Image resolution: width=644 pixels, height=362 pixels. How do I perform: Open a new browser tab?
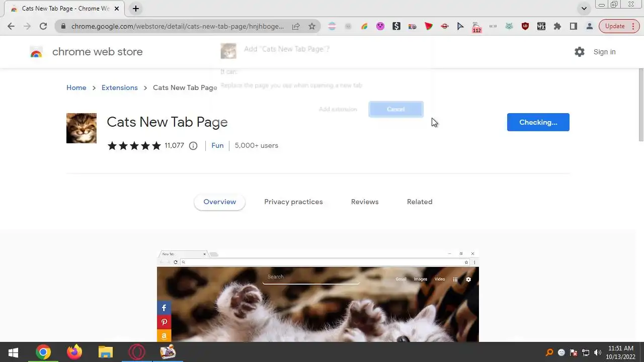(136, 9)
